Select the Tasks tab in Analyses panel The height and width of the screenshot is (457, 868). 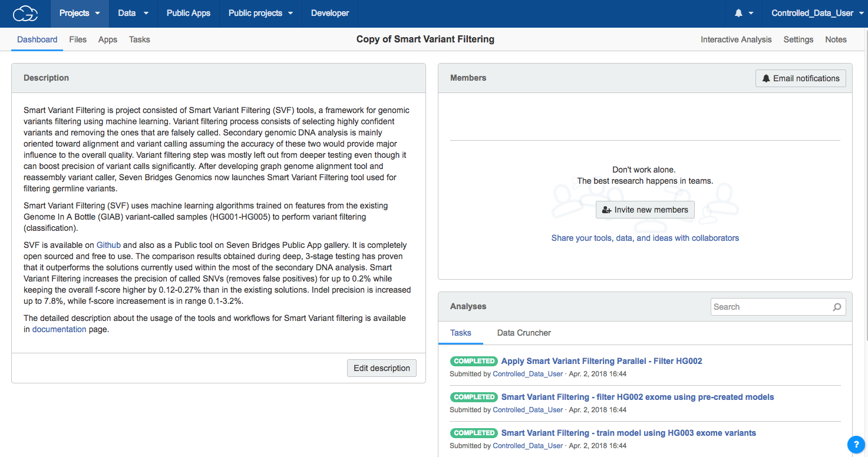point(461,333)
